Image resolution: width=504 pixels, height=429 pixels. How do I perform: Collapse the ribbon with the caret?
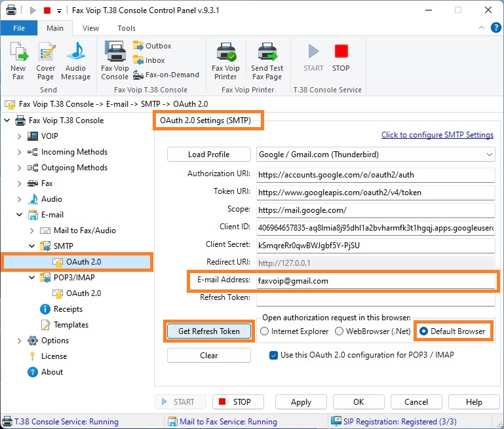click(482, 28)
